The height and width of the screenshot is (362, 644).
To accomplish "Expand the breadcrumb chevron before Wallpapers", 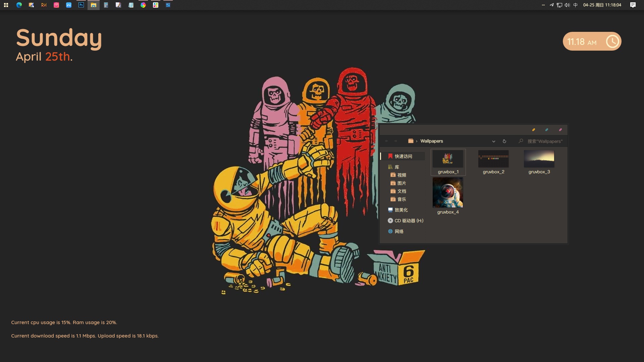I will [x=417, y=141].
